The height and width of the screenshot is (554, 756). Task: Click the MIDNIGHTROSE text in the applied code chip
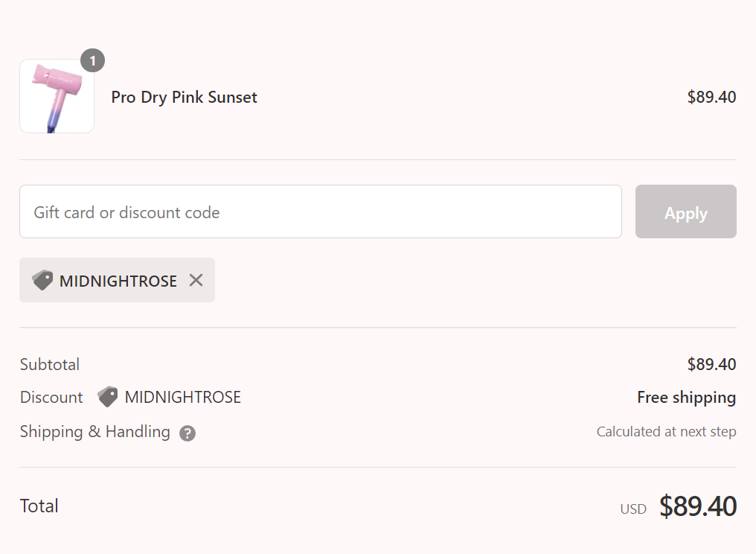118,281
